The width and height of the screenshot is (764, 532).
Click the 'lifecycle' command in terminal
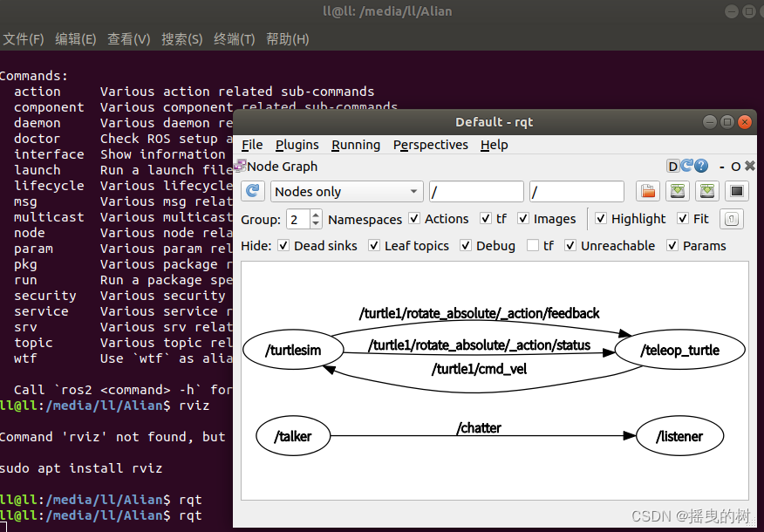[x=49, y=186]
